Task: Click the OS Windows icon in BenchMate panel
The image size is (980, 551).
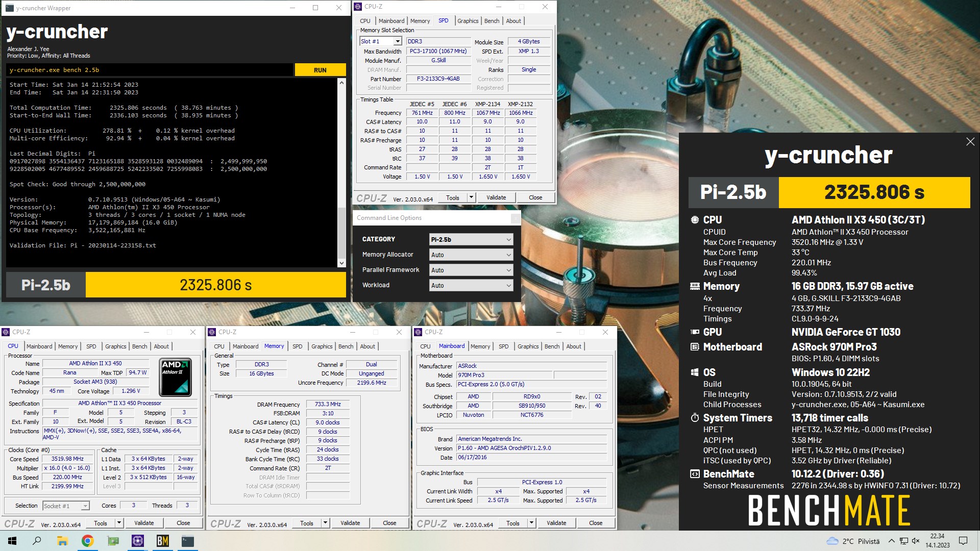Action: (695, 372)
